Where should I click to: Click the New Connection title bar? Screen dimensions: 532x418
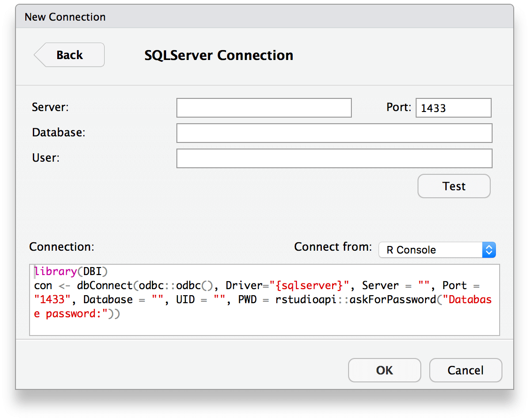click(x=65, y=16)
